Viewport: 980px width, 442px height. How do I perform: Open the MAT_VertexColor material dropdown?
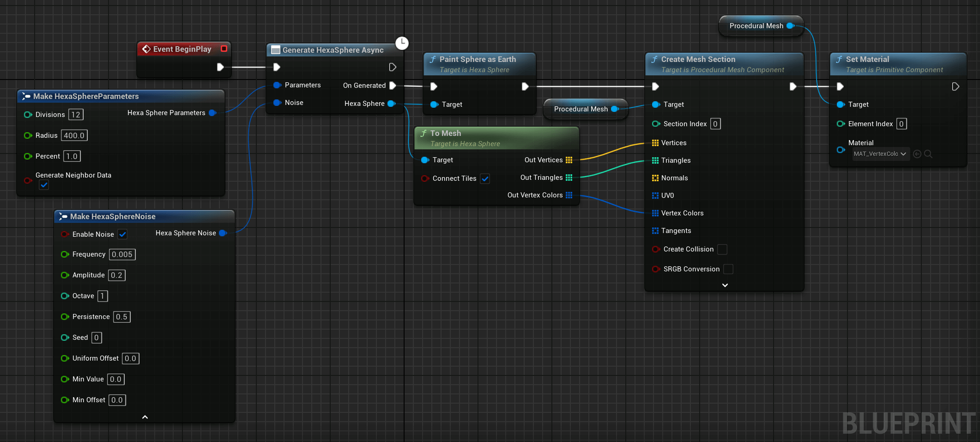click(x=881, y=154)
